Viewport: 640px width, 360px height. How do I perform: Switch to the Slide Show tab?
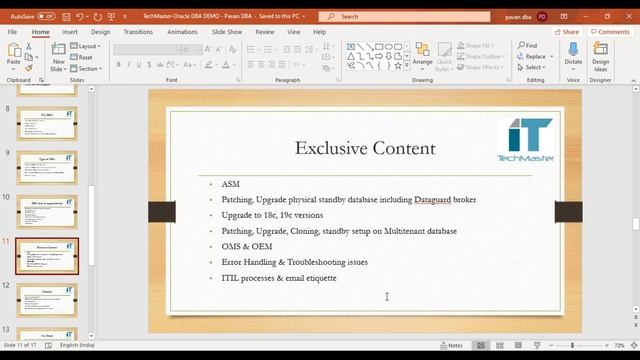(227, 32)
